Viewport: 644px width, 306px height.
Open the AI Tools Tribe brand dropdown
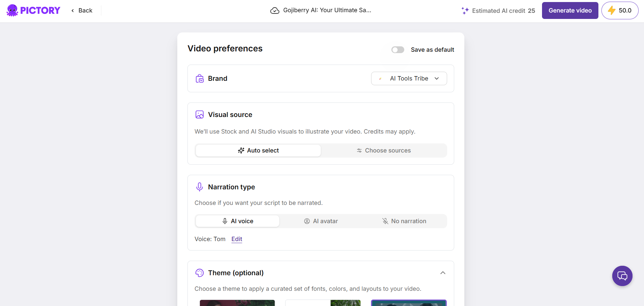pos(409,78)
